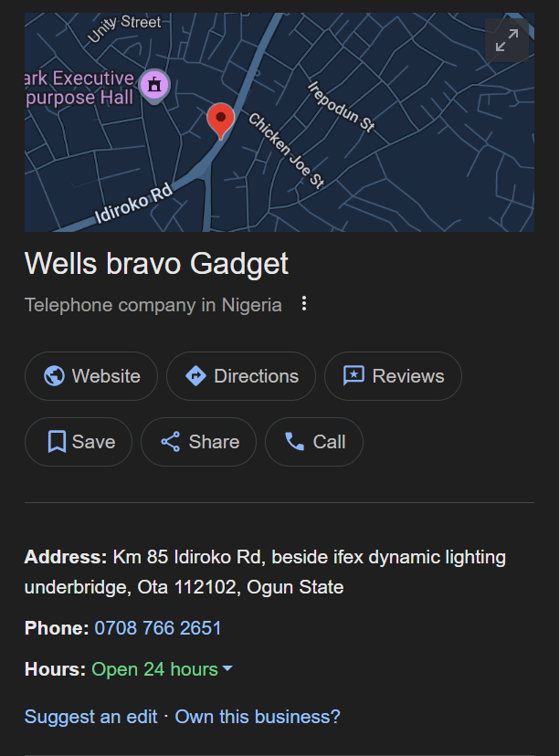This screenshot has height=756, width=559.
Task: Click the Idiroko Rd label on map
Action: pos(134,205)
